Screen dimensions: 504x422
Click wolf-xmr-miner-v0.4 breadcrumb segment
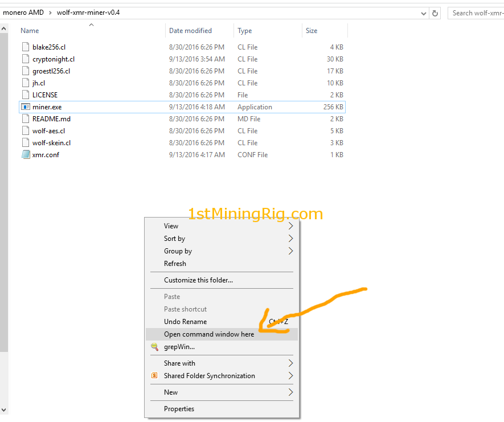88,13
